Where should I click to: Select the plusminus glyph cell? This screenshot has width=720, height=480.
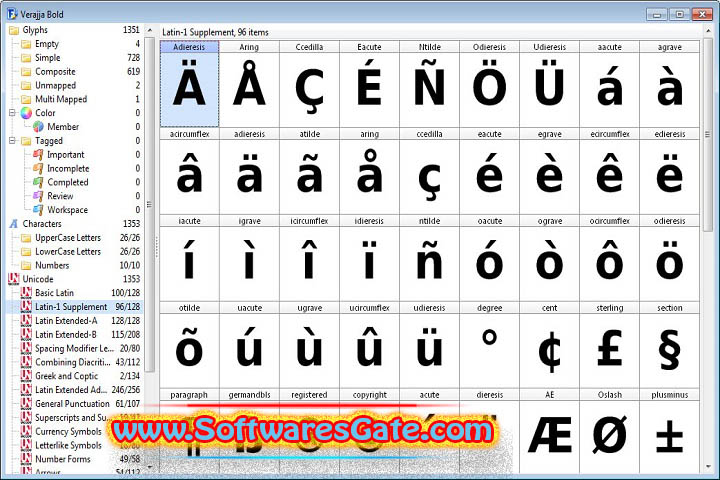click(669, 431)
